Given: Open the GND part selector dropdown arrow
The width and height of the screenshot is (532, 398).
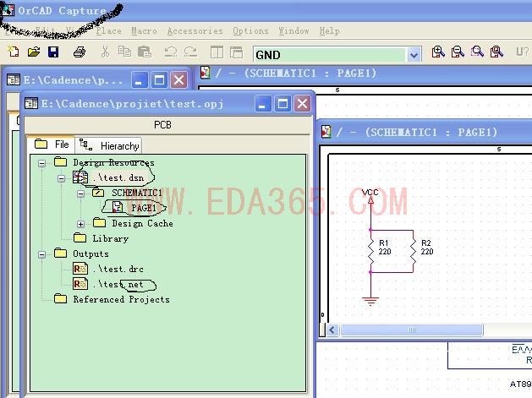Looking at the screenshot, I should [414, 55].
